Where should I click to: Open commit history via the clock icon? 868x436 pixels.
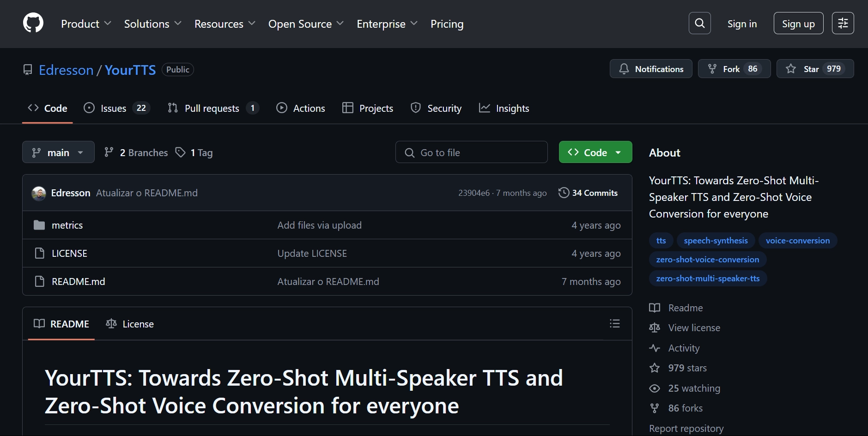point(564,193)
